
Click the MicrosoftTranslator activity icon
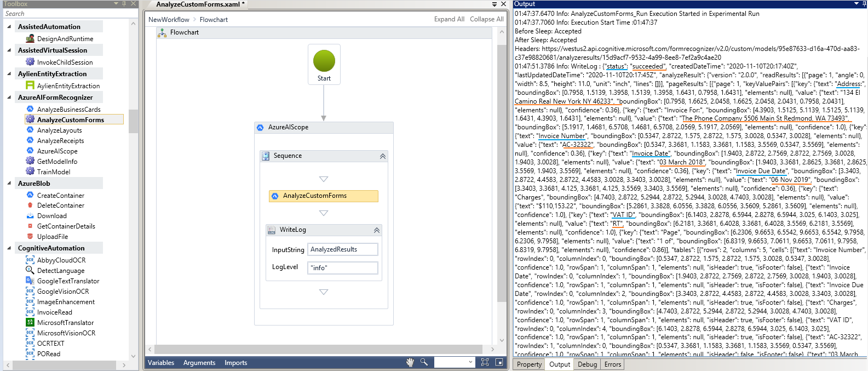(30, 322)
